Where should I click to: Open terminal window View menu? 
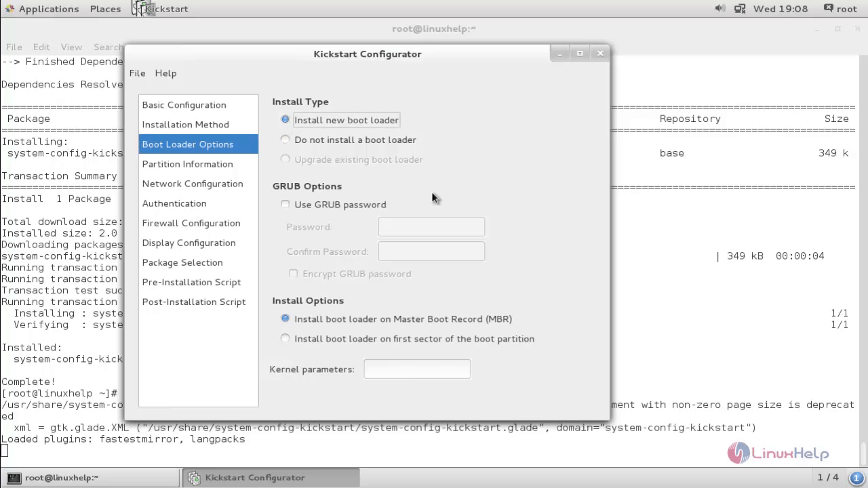click(x=71, y=47)
